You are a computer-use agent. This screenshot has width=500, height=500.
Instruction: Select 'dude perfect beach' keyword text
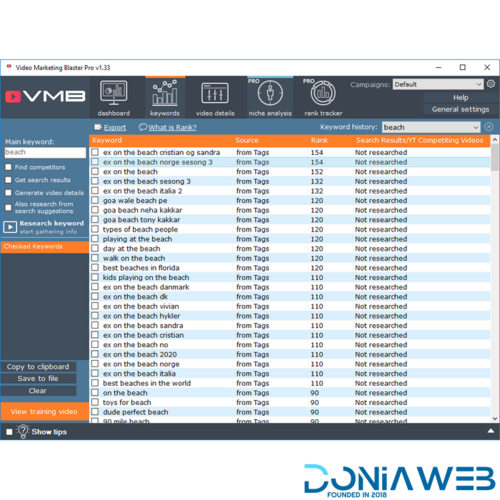click(x=135, y=412)
